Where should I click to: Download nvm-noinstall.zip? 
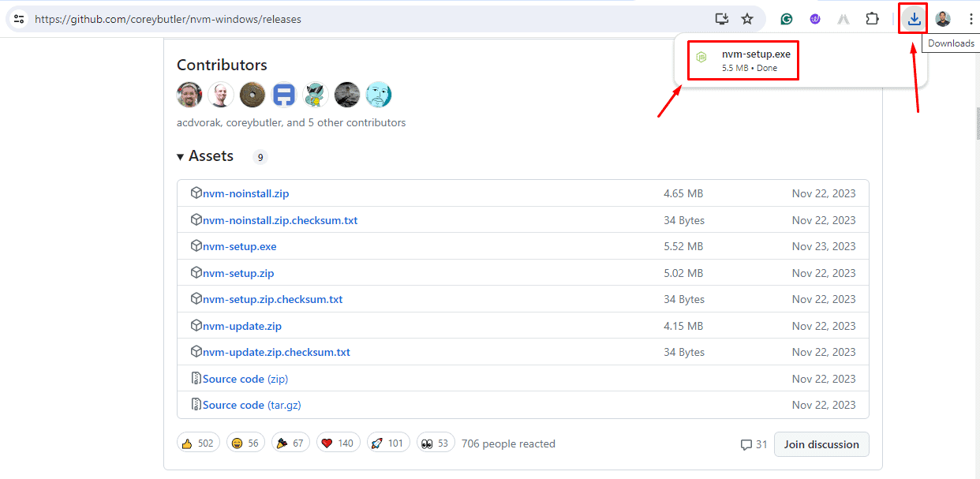coord(246,193)
